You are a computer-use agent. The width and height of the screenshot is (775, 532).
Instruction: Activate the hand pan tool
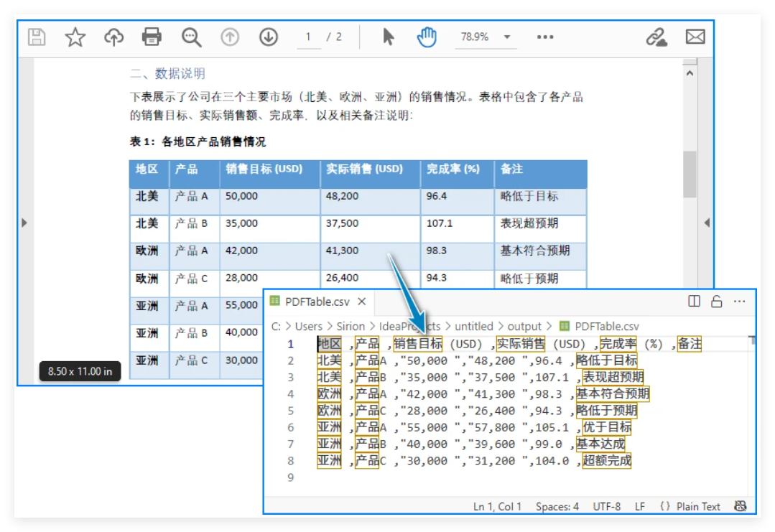pyautogui.click(x=427, y=37)
